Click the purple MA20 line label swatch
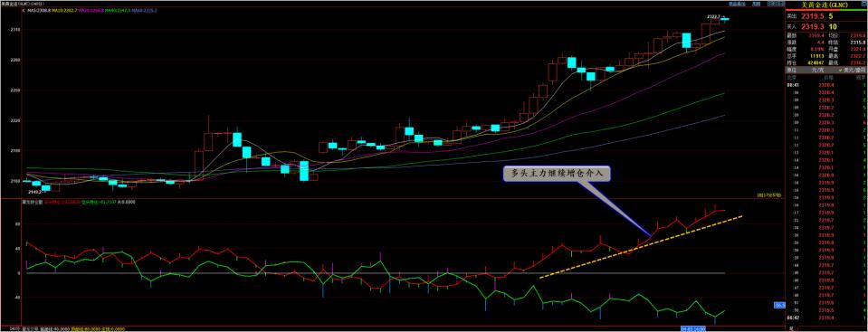868x332 pixels. (x=91, y=11)
